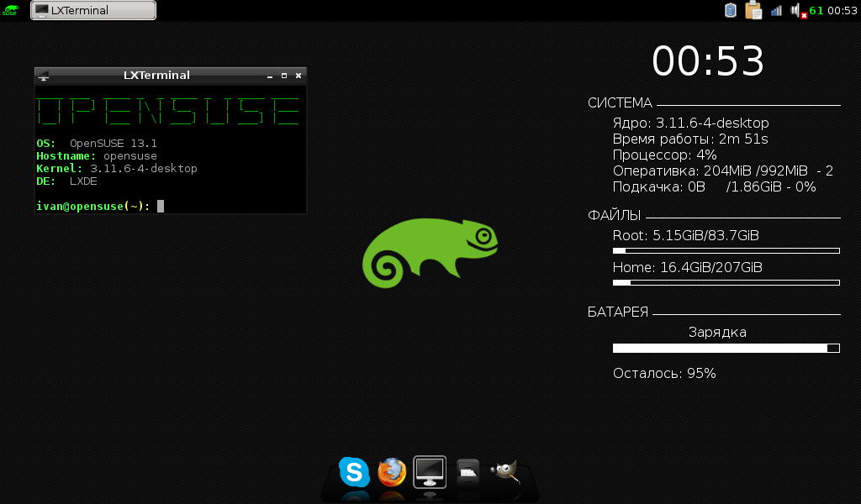
Task: Click the 'Hostname: opensuse' terminal line
Action: (97, 156)
